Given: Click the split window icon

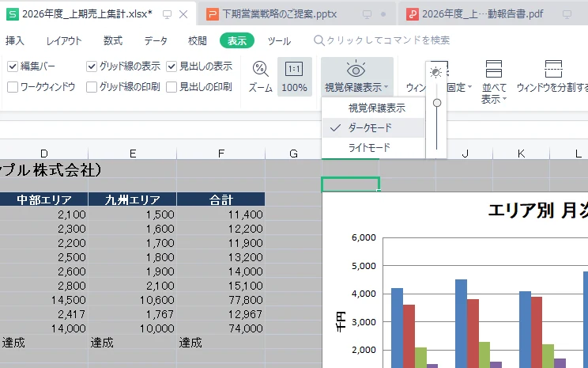Looking at the screenshot, I should (x=553, y=69).
